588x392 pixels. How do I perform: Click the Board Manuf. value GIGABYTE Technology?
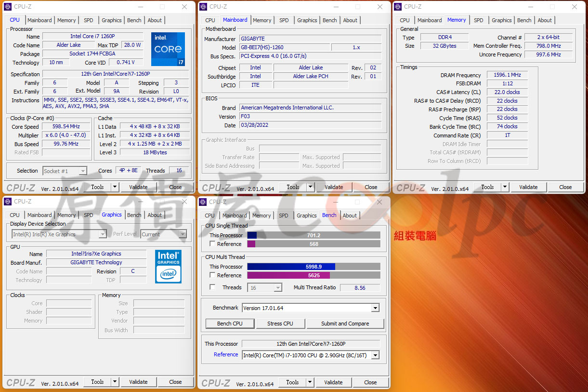pos(96,262)
